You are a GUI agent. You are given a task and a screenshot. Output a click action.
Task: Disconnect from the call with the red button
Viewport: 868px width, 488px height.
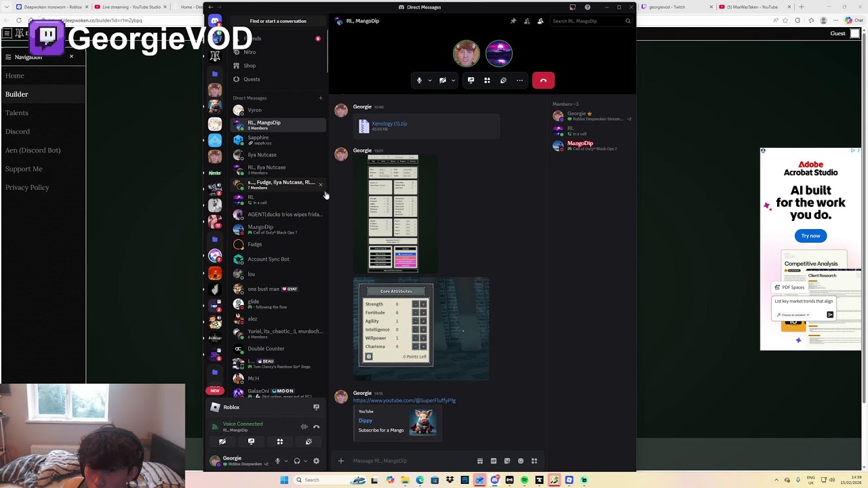(x=543, y=81)
